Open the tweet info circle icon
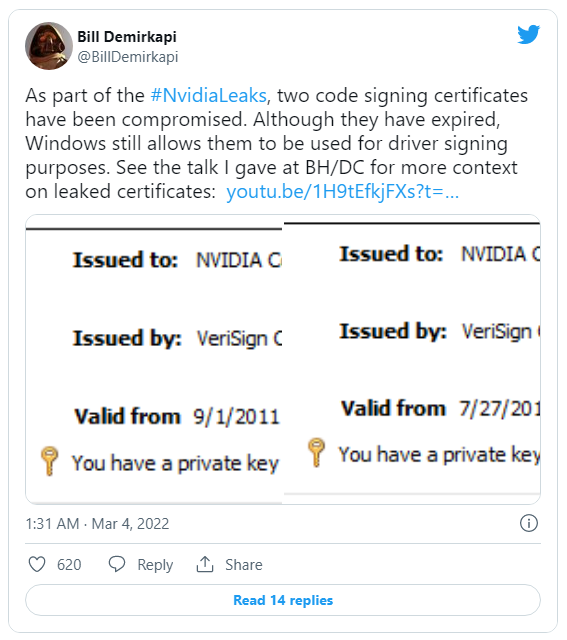The height and width of the screenshot is (640, 567). coord(529,523)
